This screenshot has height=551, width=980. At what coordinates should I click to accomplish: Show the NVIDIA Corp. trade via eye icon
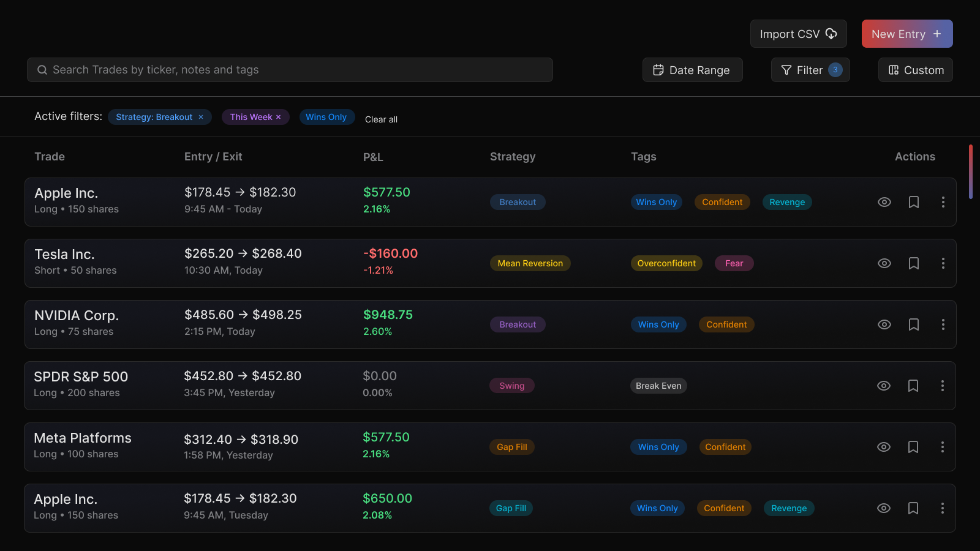click(884, 324)
